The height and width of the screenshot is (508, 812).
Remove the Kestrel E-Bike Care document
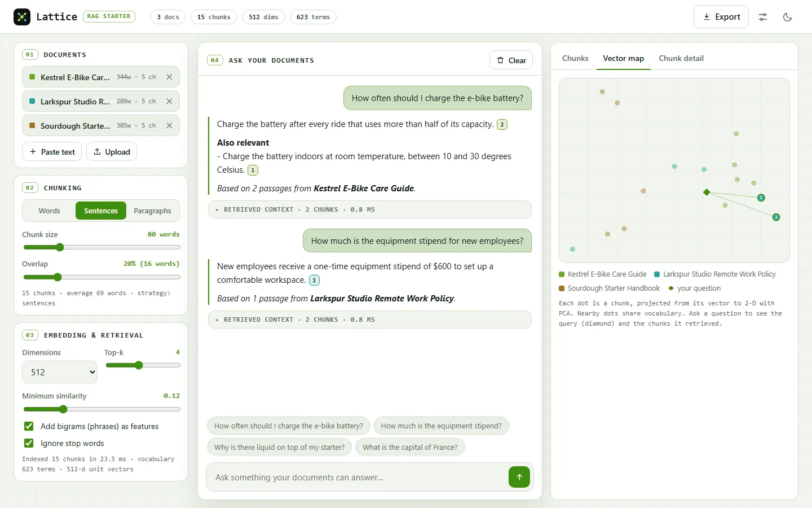click(169, 77)
